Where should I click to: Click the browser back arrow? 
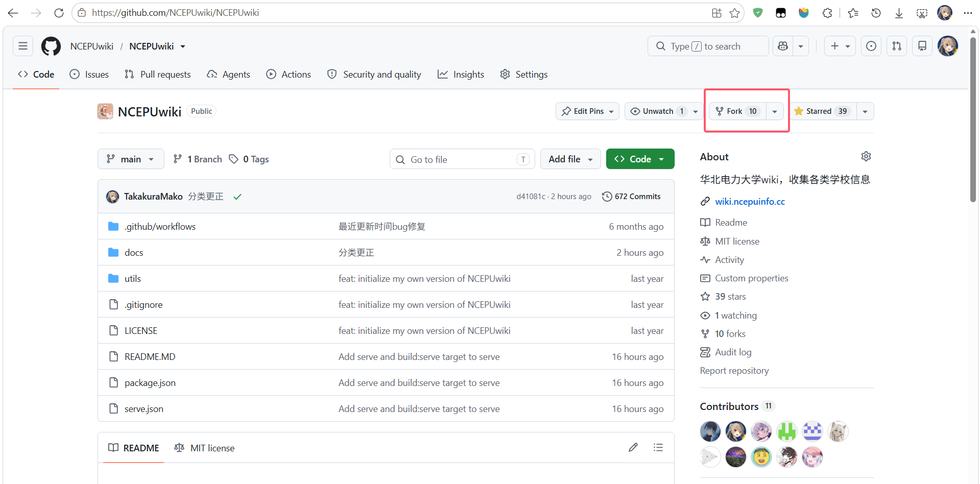click(x=13, y=13)
